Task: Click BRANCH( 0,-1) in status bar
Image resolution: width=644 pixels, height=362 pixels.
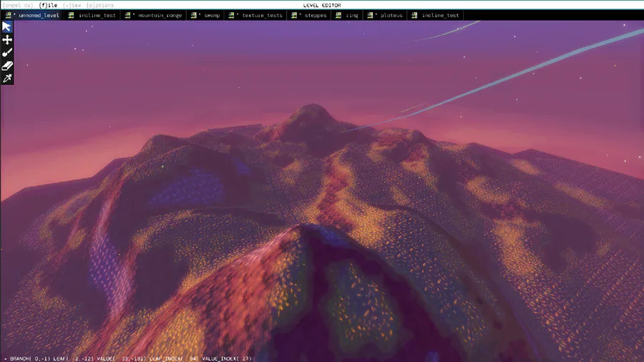Action: tap(30, 358)
